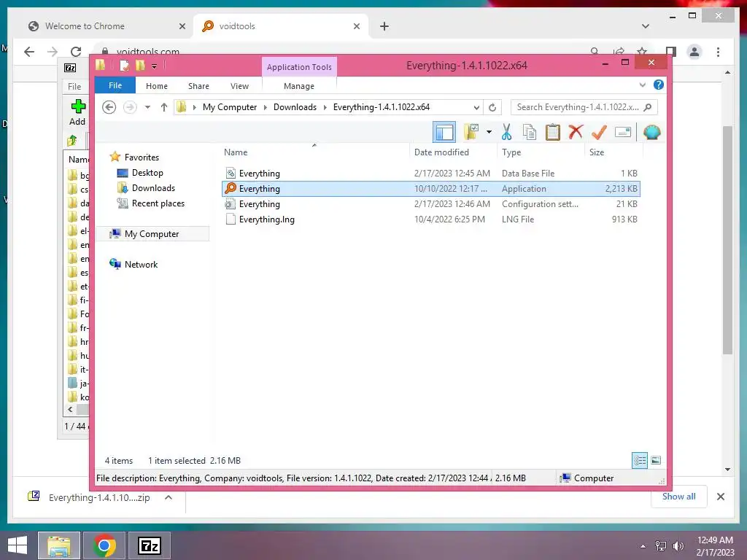Reload the voidtools page in Chrome

(x=76, y=52)
